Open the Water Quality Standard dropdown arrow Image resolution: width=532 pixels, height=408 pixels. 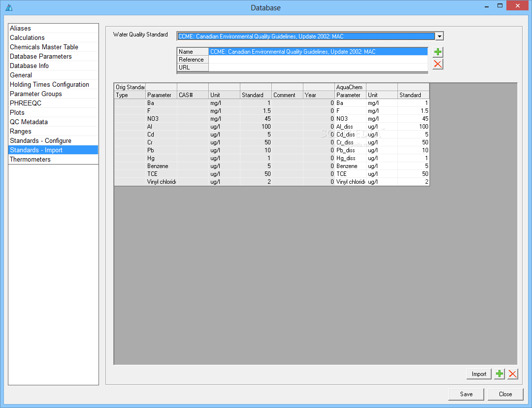439,36
